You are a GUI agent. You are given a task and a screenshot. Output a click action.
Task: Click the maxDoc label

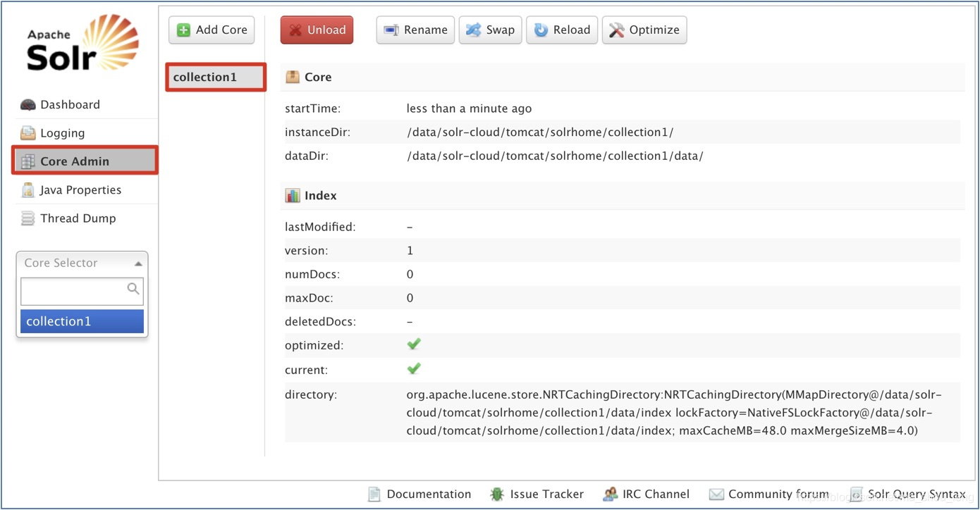(309, 299)
